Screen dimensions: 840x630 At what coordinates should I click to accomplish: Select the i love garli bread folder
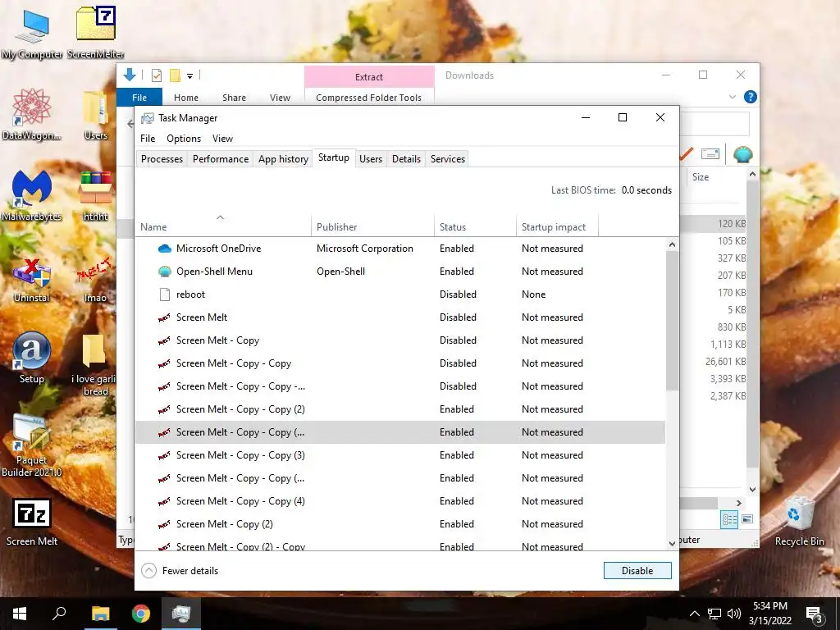(94, 364)
